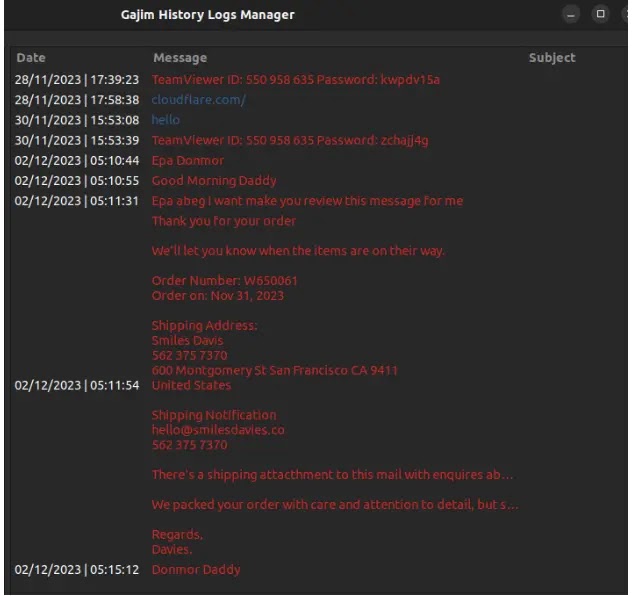Click the Subject column header
Image resolution: width=632 pixels, height=596 pixels.
pos(552,58)
